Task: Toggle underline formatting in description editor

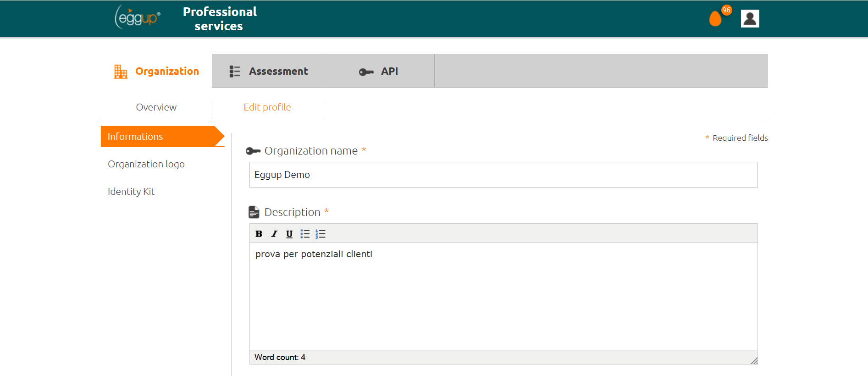Action: (x=289, y=234)
